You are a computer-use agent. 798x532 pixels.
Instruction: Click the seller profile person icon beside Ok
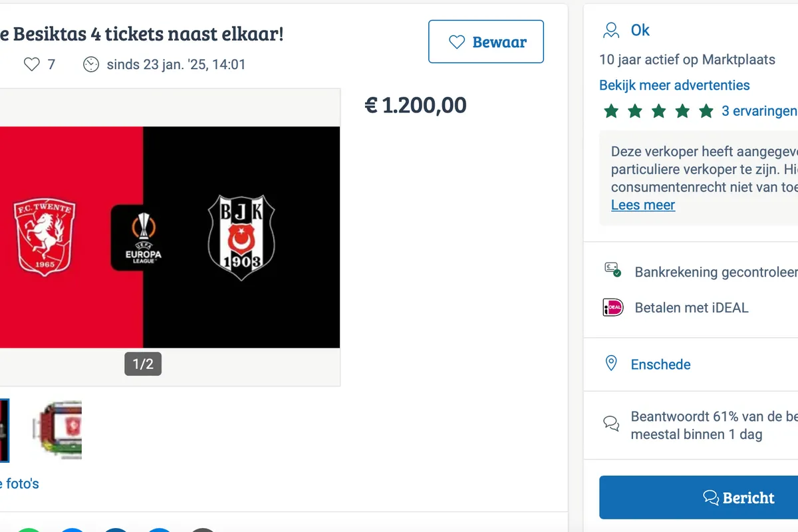610,29
